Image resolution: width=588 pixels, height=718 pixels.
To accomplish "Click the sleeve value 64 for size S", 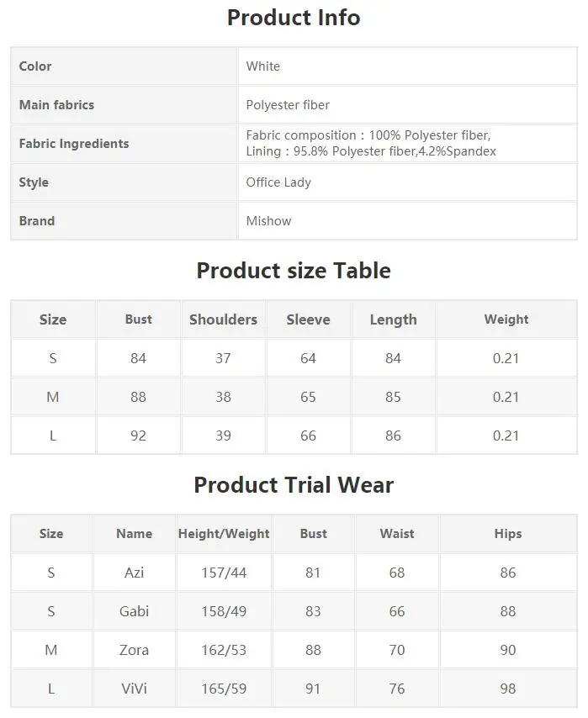I will 308,358.
